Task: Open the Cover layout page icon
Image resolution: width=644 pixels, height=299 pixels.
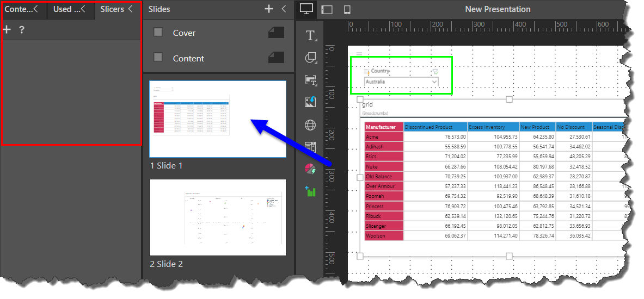Action: (276, 33)
